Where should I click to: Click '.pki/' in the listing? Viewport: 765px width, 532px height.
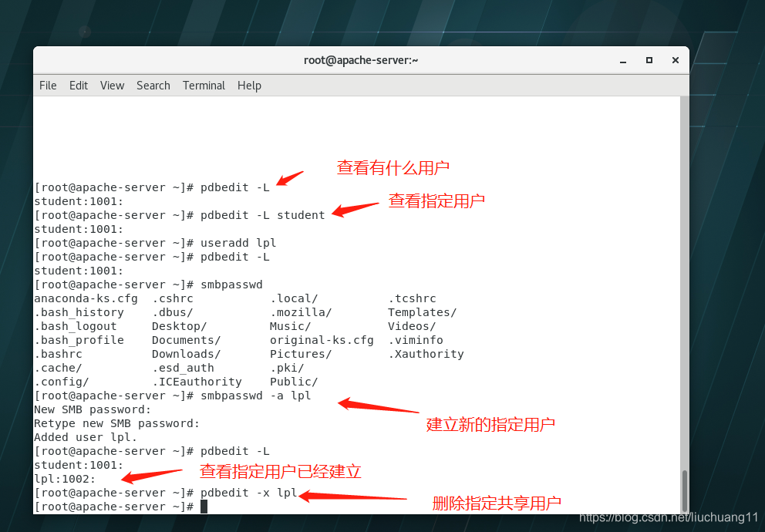(x=287, y=368)
